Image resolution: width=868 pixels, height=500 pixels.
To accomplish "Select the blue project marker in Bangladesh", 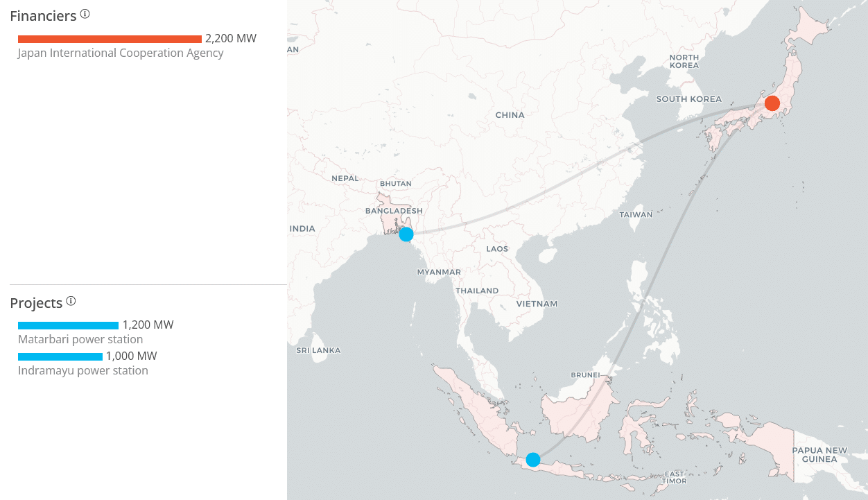I will pyautogui.click(x=406, y=234).
